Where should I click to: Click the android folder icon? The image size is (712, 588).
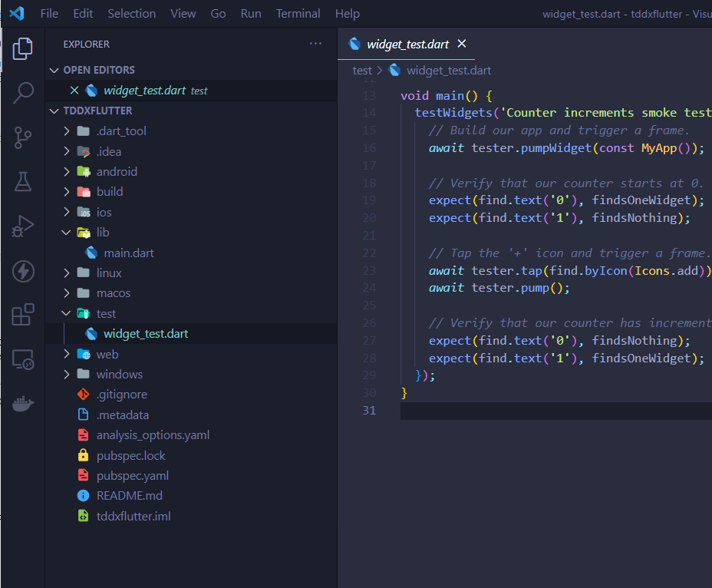click(84, 171)
